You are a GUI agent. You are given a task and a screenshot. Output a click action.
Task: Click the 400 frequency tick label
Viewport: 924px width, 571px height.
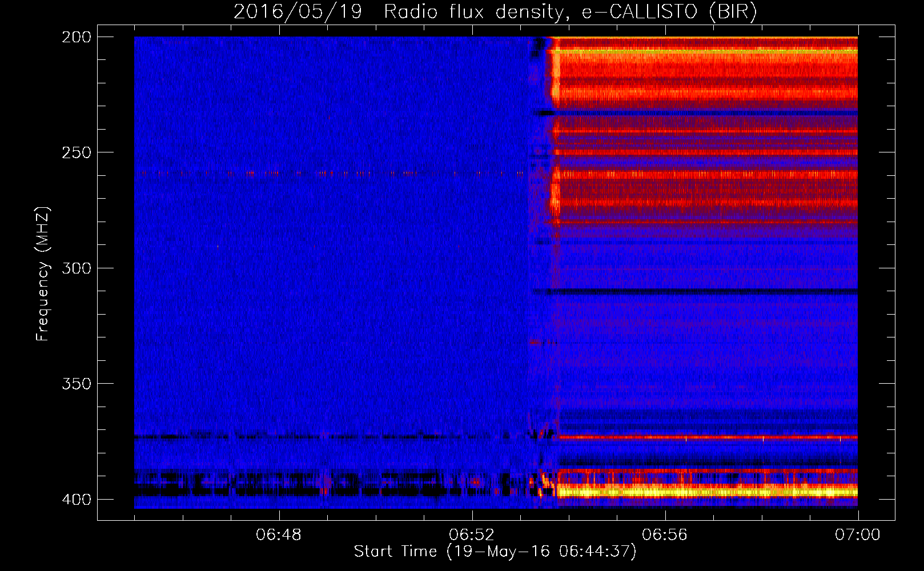click(x=77, y=500)
